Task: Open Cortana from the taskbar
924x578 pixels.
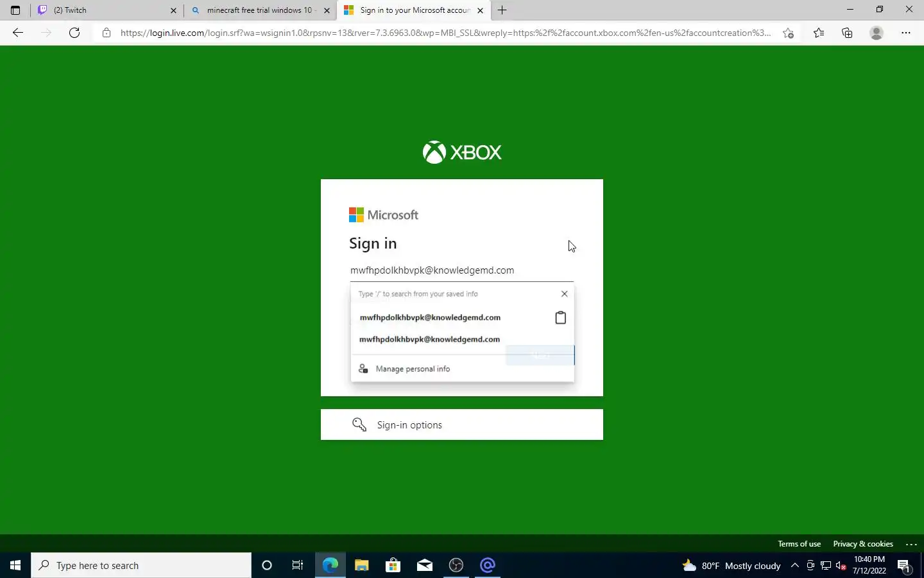Action: pos(267,565)
